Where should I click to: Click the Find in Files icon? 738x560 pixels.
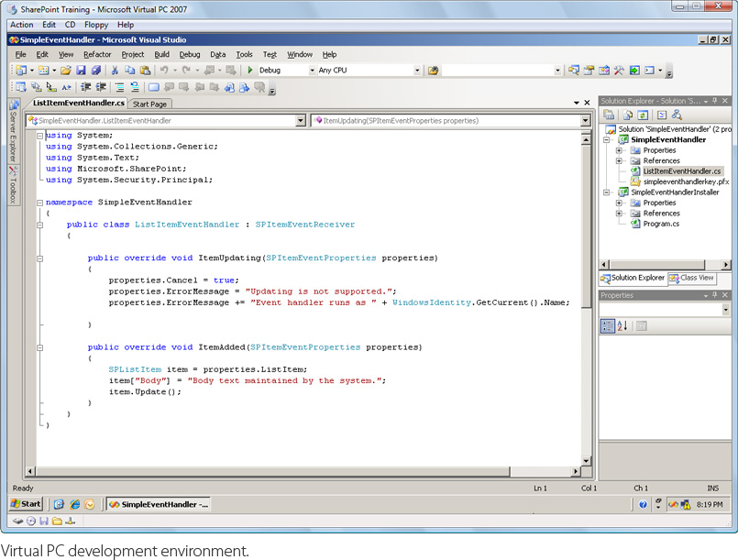[x=433, y=71]
